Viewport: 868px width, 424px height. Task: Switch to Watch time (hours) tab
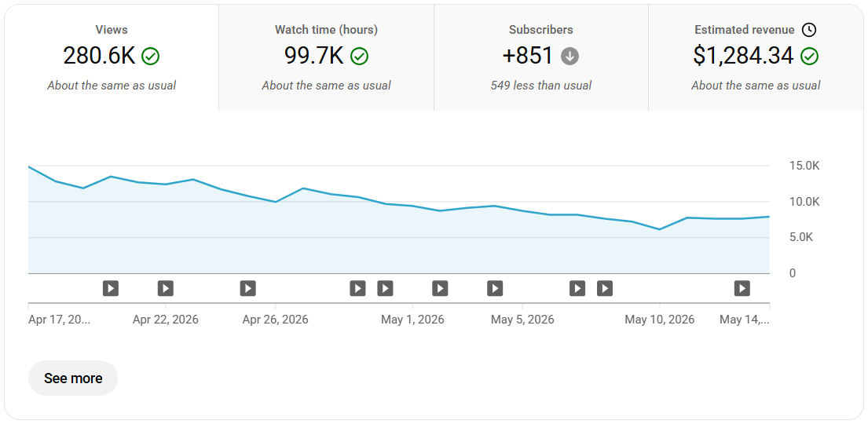pyautogui.click(x=326, y=57)
